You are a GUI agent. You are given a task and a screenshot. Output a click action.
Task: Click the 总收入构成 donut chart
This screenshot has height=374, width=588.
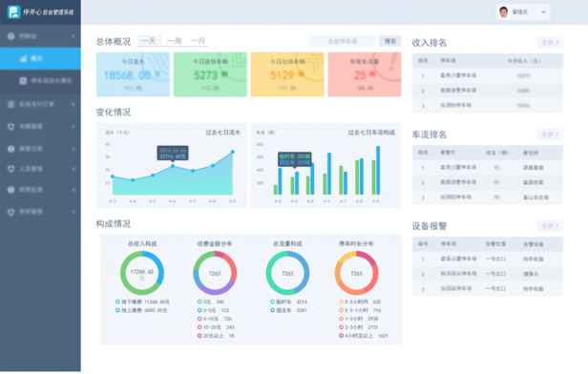(141, 273)
